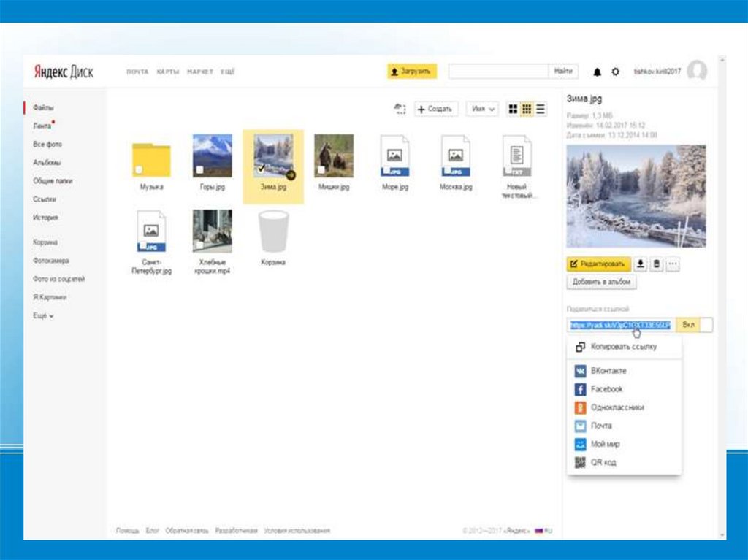Viewport: 748px width, 560px height.
Task: Share via Одноклассники icon
Action: (x=580, y=407)
